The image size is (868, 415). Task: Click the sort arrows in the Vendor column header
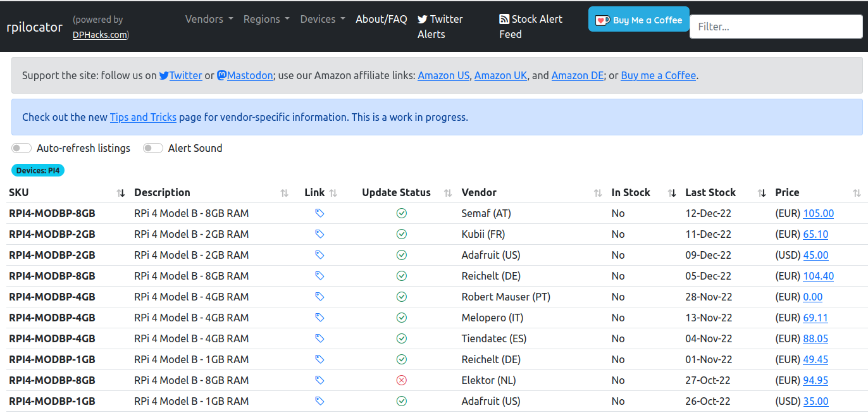tap(598, 193)
